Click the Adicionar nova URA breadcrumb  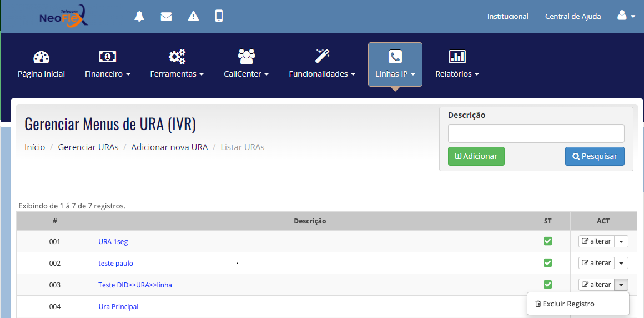tap(170, 147)
